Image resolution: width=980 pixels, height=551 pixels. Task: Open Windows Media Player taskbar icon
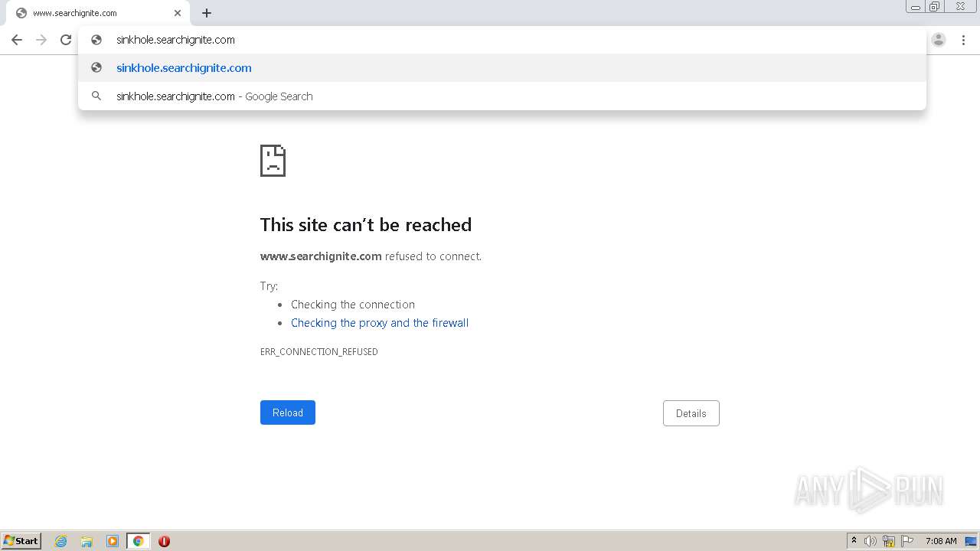click(113, 541)
